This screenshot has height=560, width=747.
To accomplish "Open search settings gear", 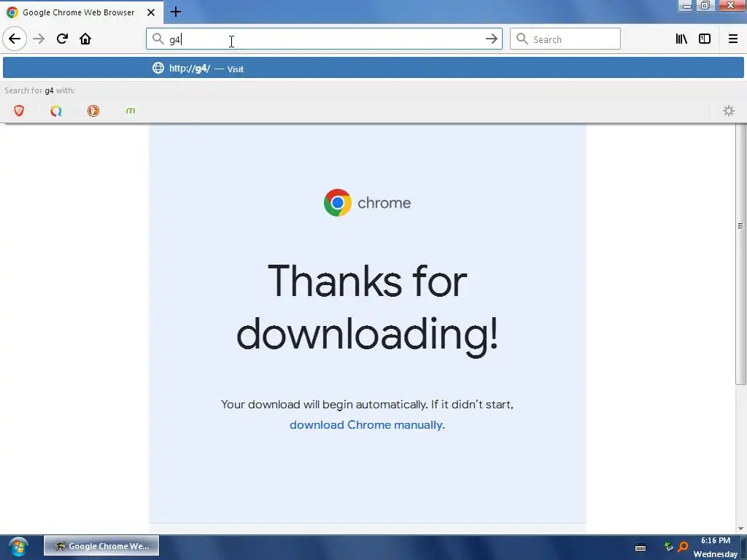I will coord(729,111).
